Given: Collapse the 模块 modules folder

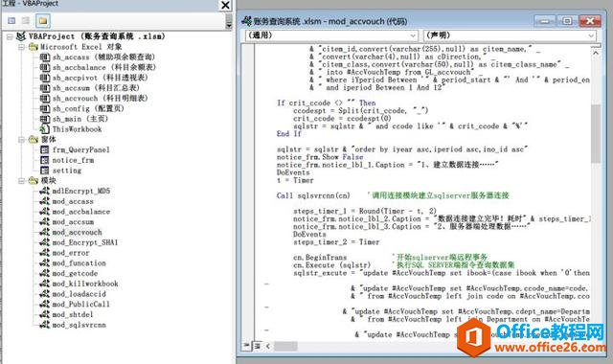Looking at the screenshot, I should point(21,181).
